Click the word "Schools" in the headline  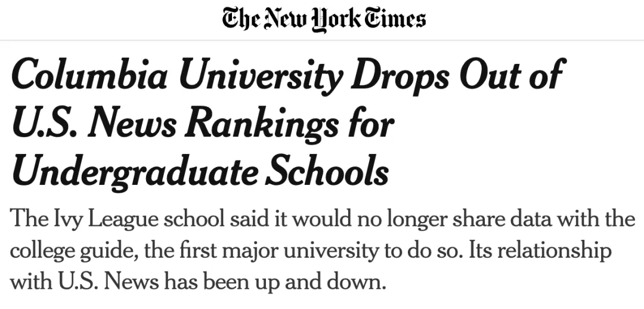coord(327,170)
